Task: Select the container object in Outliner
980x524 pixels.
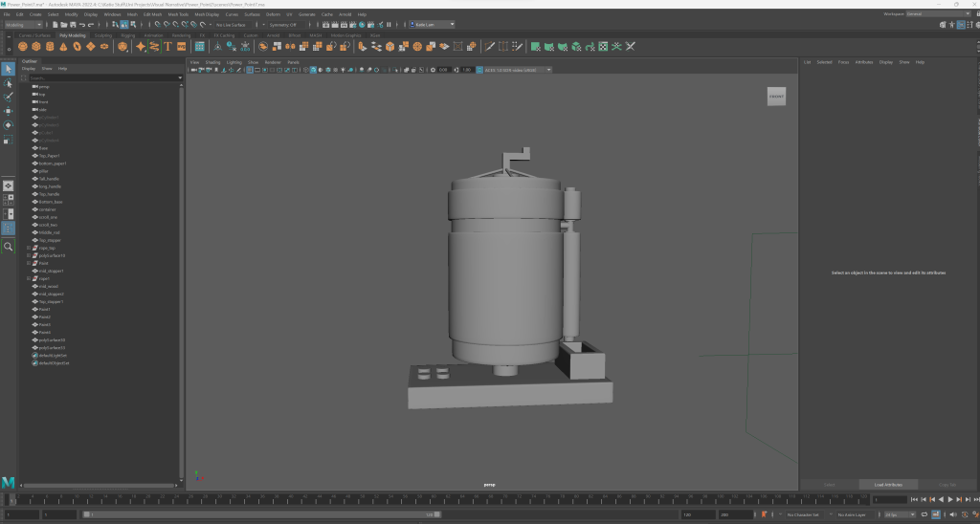Action: (48, 209)
